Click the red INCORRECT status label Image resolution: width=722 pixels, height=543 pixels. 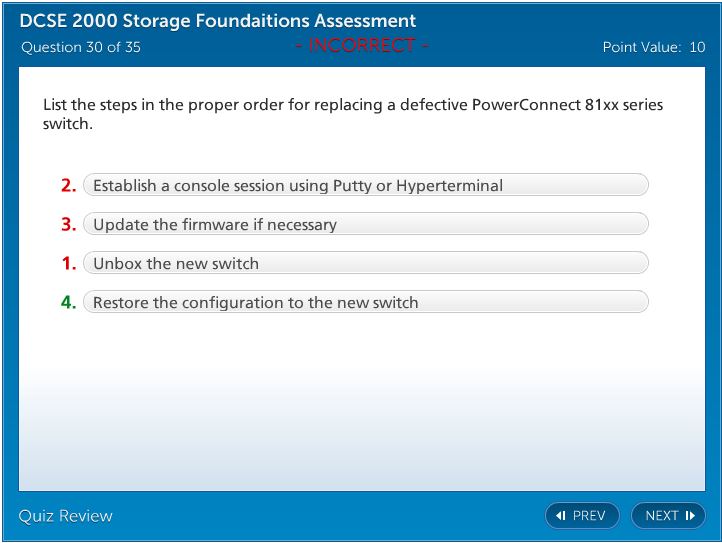362,46
